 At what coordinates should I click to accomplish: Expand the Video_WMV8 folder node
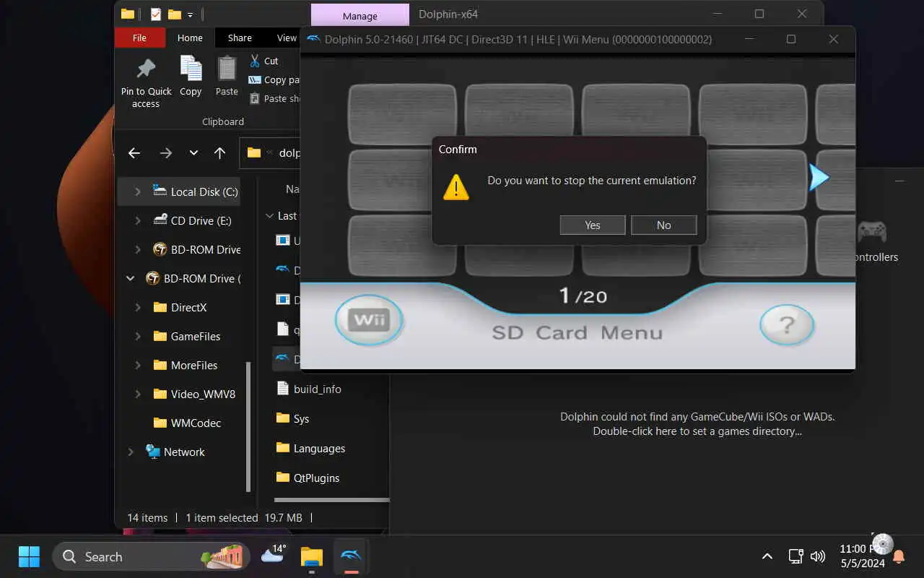tap(138, 394)
